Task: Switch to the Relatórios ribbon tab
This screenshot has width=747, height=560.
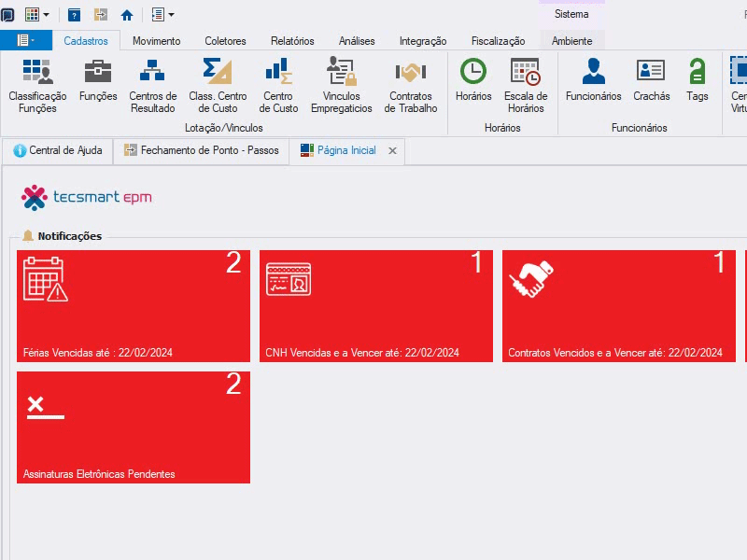Action: (292, 41)
